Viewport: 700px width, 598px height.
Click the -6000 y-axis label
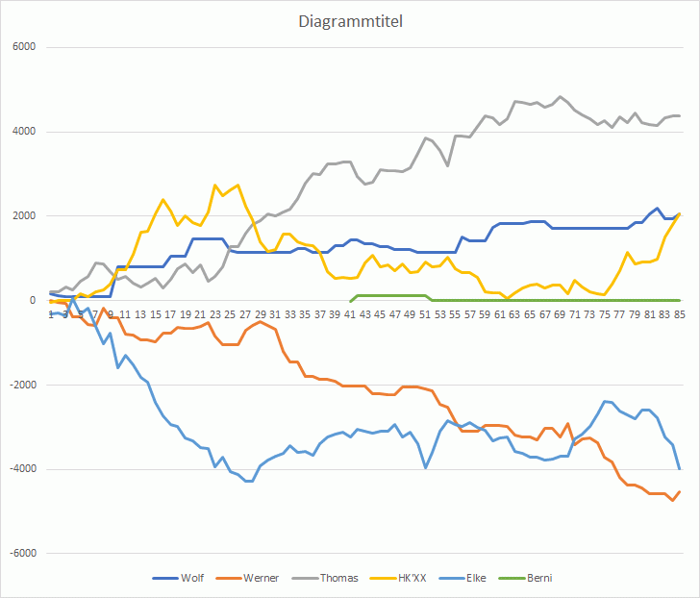19,554
